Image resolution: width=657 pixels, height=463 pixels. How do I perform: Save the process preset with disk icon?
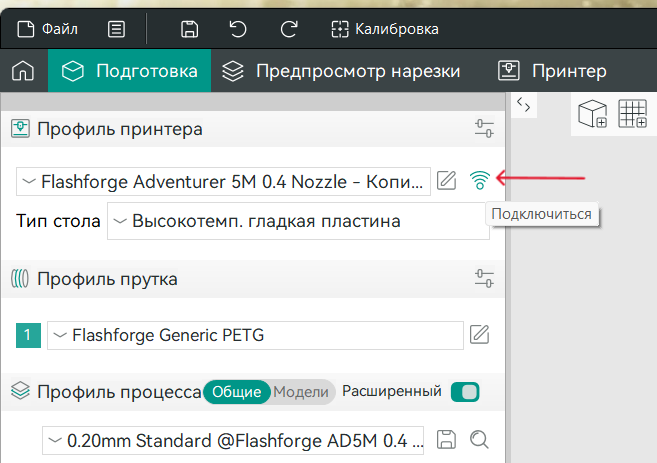[x=447, y=438]
